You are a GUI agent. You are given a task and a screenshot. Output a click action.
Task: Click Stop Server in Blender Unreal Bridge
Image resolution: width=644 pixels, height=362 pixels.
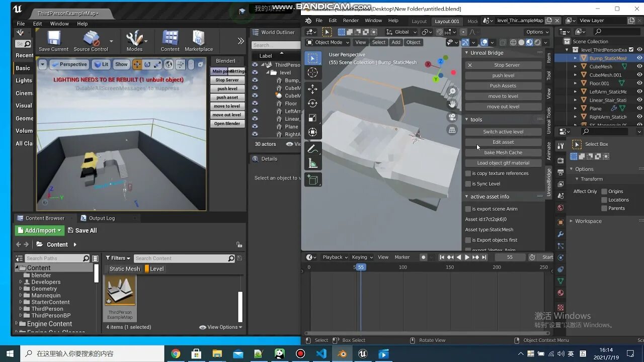[x=503, y=65]
